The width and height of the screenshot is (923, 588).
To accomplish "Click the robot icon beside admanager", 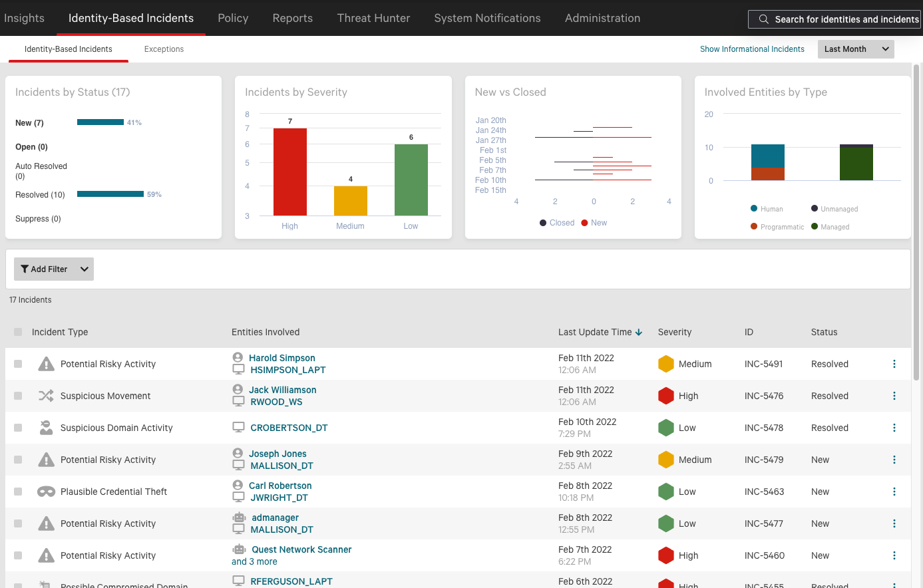I will [x=239, y=517].
